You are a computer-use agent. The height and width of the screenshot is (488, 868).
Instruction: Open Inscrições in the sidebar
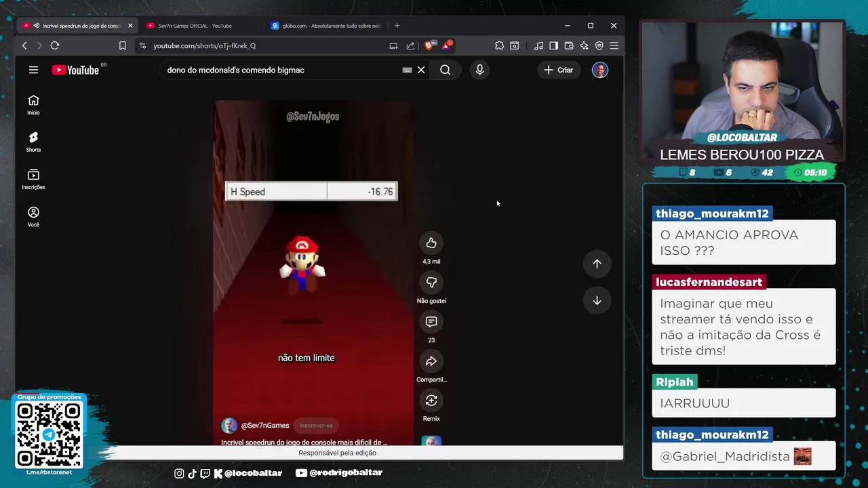pos(33,180)
